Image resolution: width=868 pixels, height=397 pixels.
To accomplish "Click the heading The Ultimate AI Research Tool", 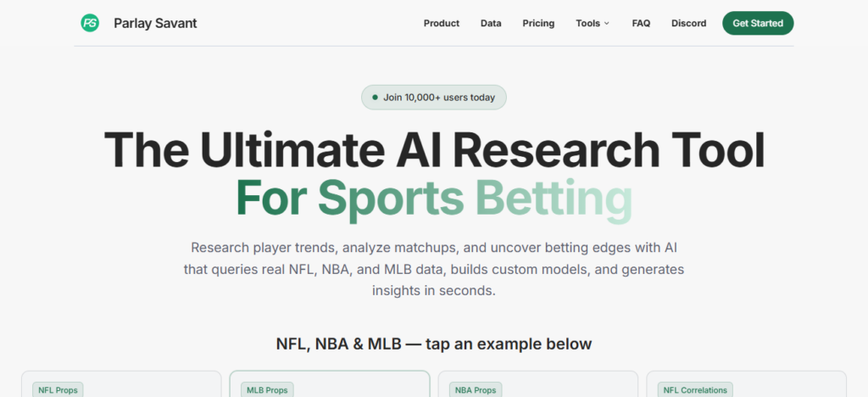I will tap(434, 150).
